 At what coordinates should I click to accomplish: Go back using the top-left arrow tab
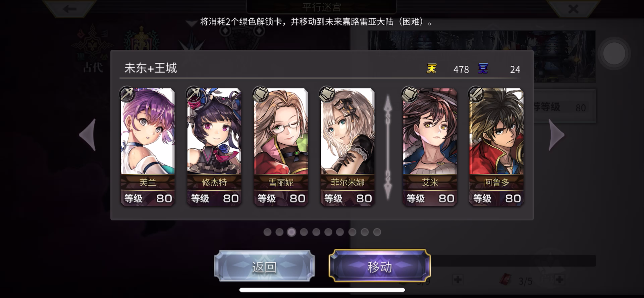click(x=69, y=8)
